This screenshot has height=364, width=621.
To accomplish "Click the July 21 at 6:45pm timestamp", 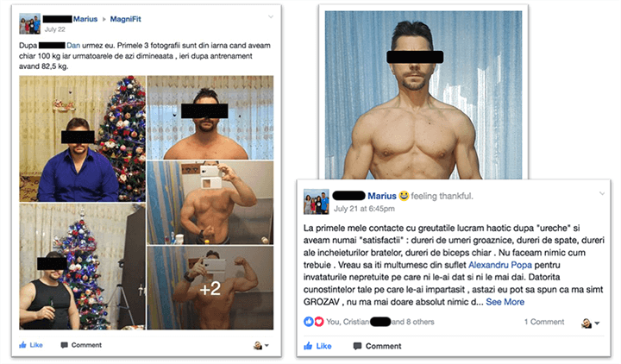I will click(x=364, y=209).
